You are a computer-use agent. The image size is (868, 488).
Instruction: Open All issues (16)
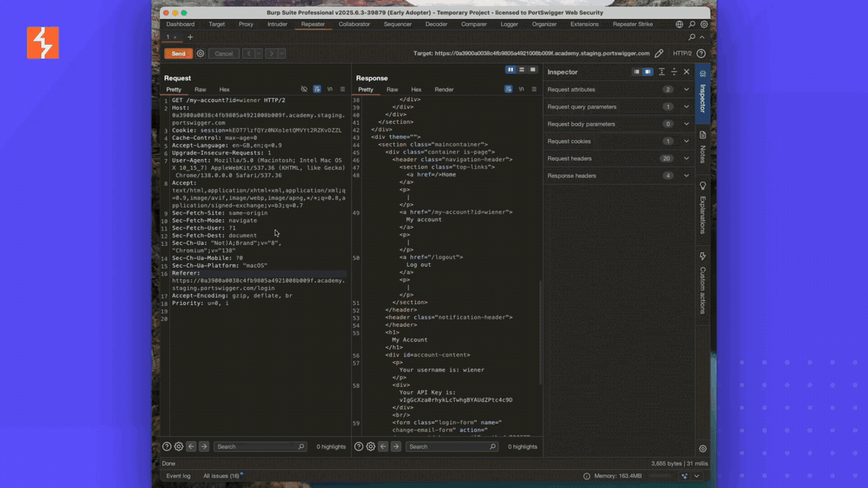click(x=221, y=476)
